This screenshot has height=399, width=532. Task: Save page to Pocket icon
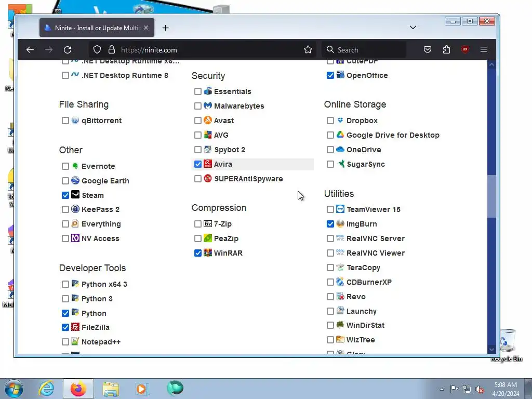428,49
